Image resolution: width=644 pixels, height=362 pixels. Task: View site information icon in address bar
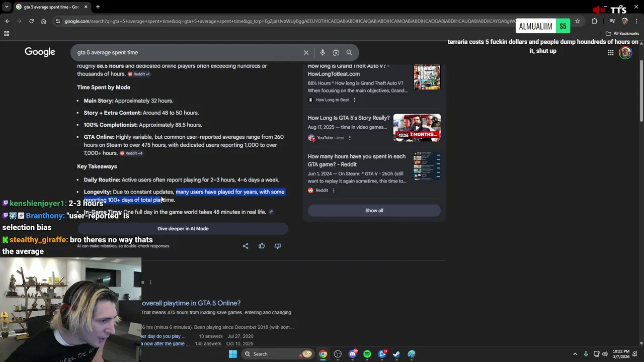tap(58, 21)
